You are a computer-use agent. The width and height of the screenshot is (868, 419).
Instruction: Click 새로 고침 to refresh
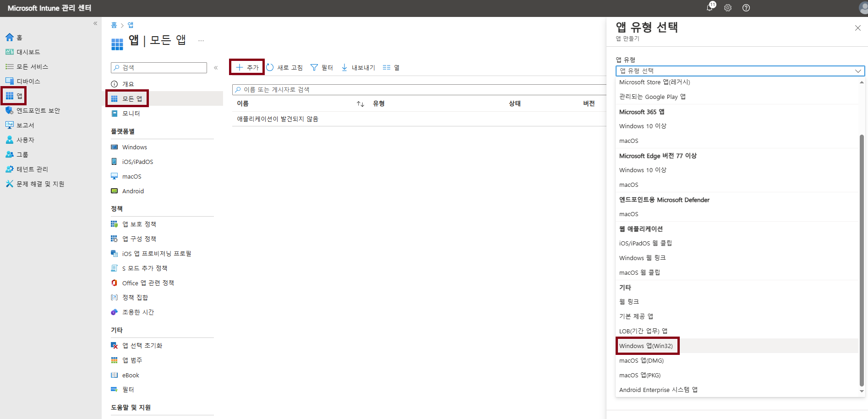tap(284, 67)
